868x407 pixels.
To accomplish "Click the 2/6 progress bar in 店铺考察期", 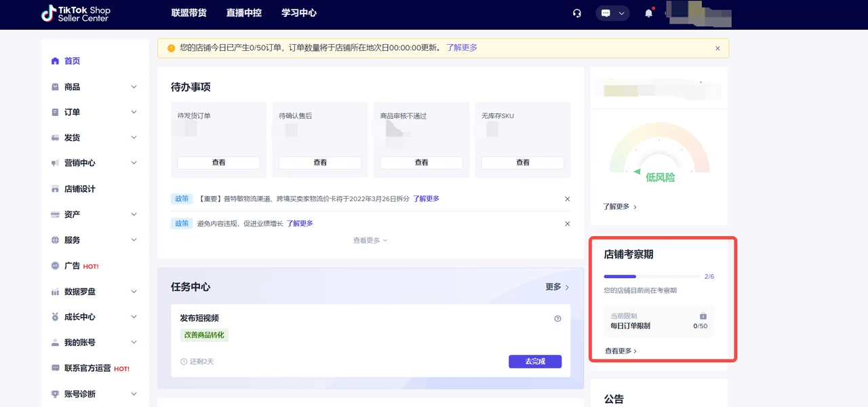I will [x=651, y=276].
